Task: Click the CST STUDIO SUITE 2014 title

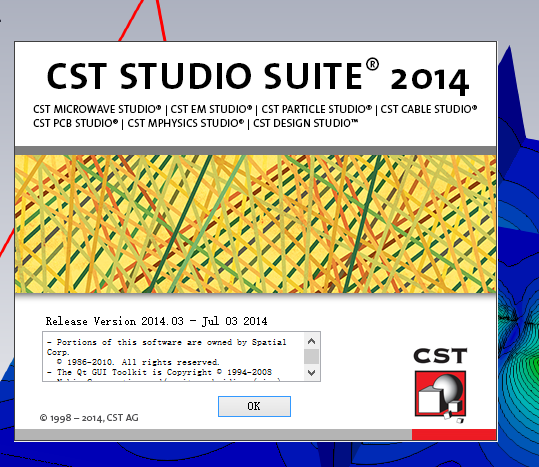Action: tap(258, 77)
